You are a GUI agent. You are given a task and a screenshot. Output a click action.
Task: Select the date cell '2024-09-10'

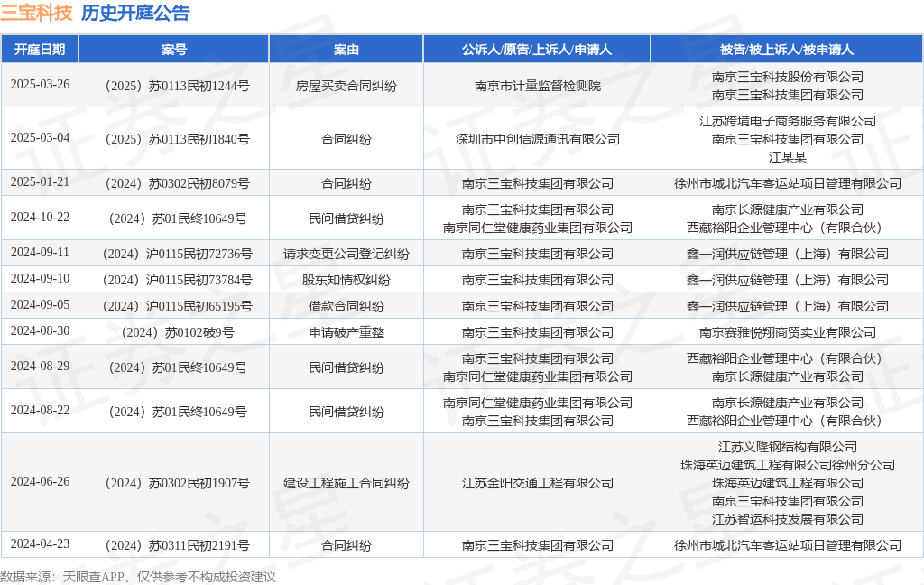(40, 278)
